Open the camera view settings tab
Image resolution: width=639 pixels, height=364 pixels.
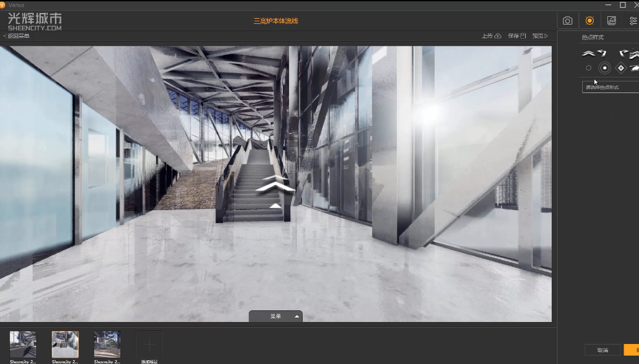point(567,21)
